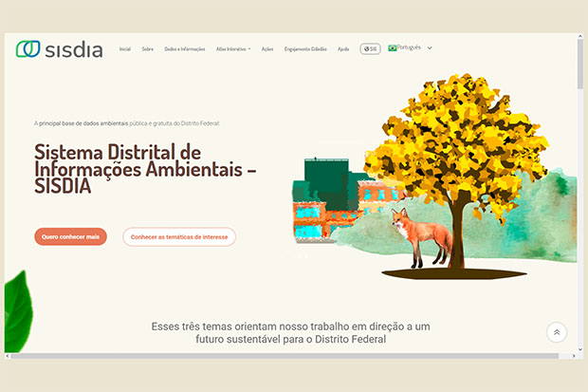Click the vertical scrollbar up arrow
The height and width of the screenshot is (392, 588).
click(580, 36)
